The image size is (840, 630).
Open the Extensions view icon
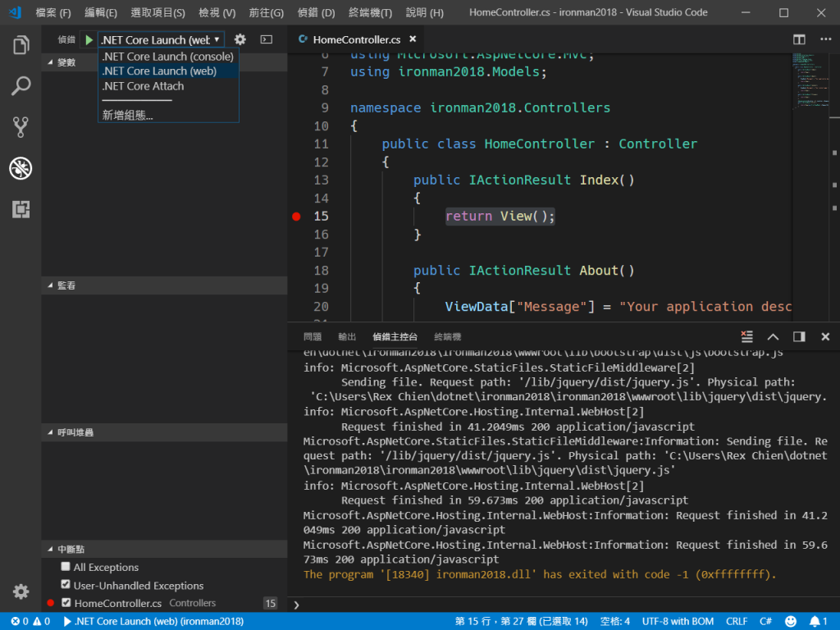(x=21, y=209)
